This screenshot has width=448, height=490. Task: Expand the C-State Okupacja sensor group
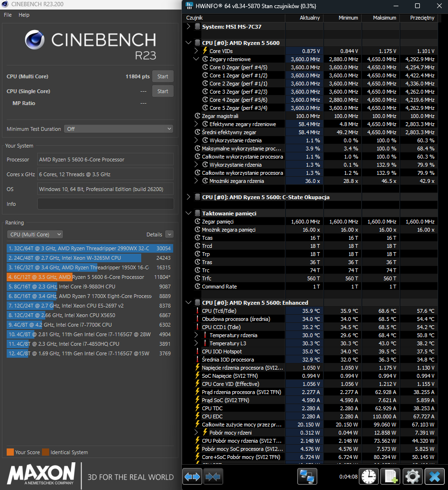pos(188,197)
